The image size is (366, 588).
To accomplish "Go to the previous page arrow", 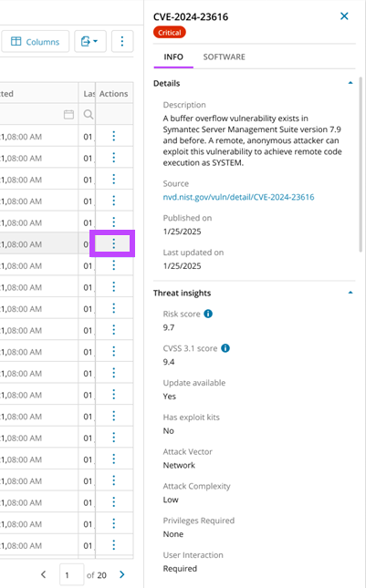I will click(x=44, y=574).
